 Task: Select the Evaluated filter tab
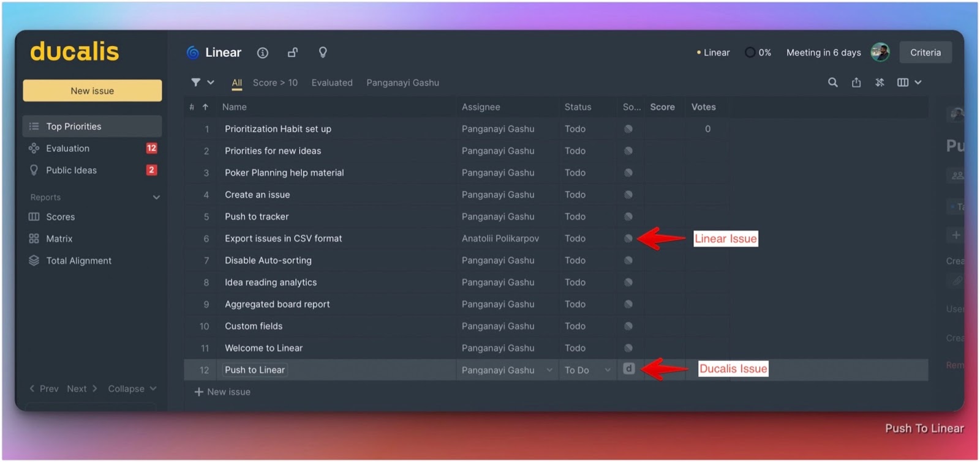[332, 83]
